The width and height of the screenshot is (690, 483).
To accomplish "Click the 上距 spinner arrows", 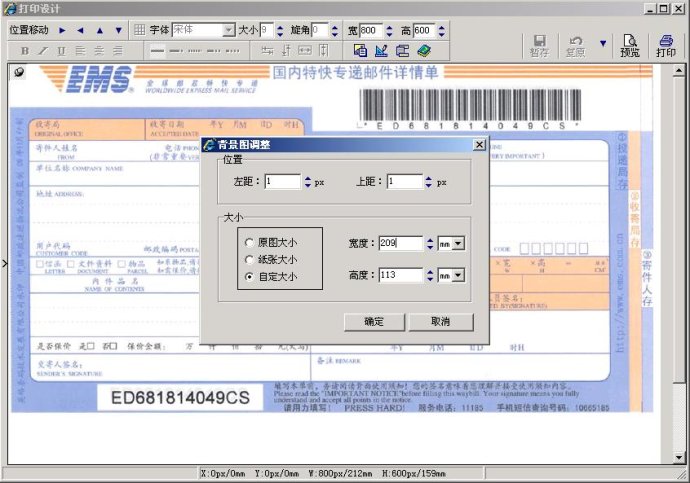I will coord(430,182).
